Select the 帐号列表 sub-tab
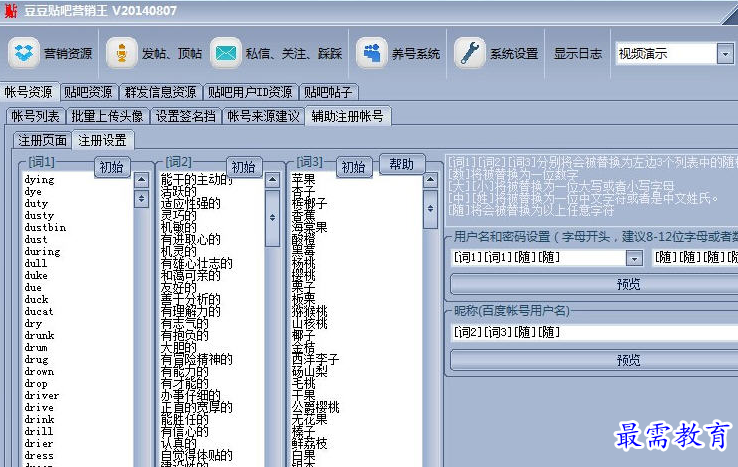 36,116
